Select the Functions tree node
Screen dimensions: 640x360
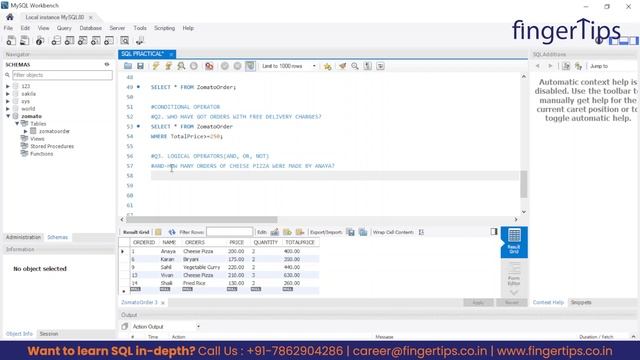[x=41, y=154]
